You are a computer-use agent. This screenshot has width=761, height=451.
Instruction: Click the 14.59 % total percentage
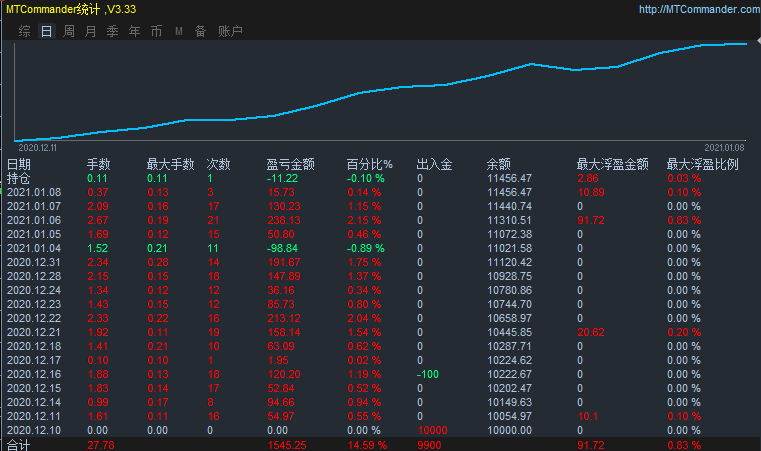[367, 445]
